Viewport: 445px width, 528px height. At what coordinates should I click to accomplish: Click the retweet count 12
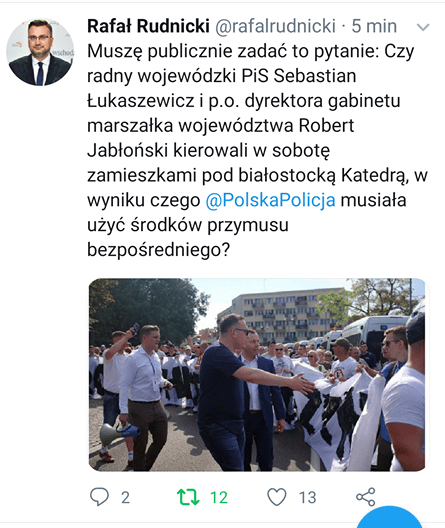(x=219, y=497)
